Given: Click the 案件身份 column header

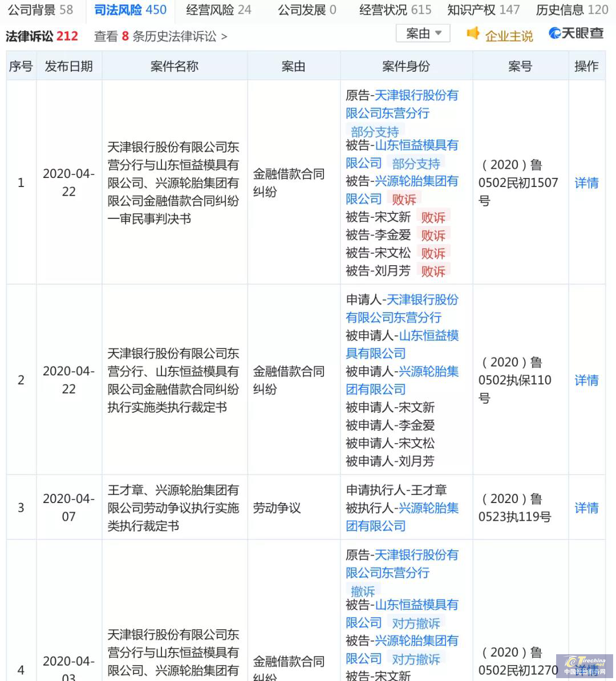Looking at the screenshot, I should (406, 66).
